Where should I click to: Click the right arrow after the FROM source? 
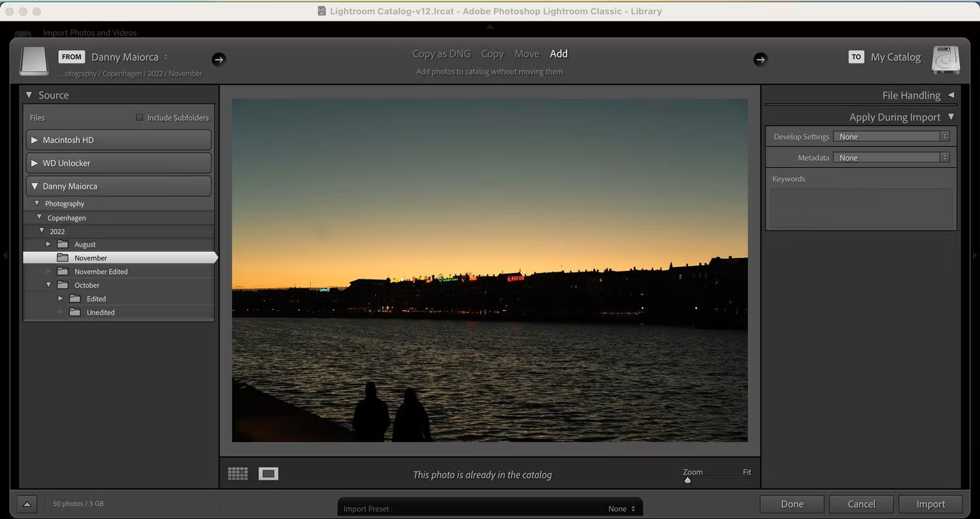[219, 59]
